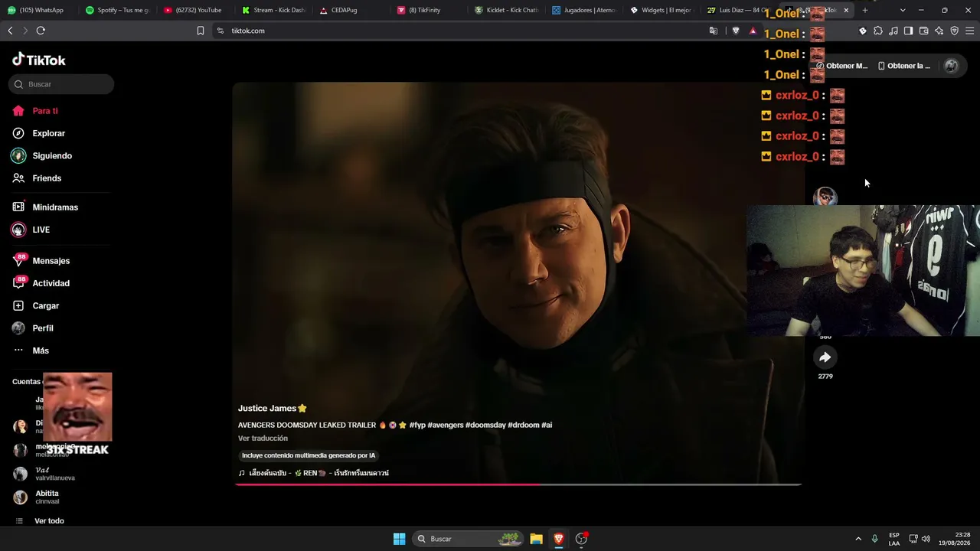
Task: Switch to the TikFinity tab
Action: [429, 10]
